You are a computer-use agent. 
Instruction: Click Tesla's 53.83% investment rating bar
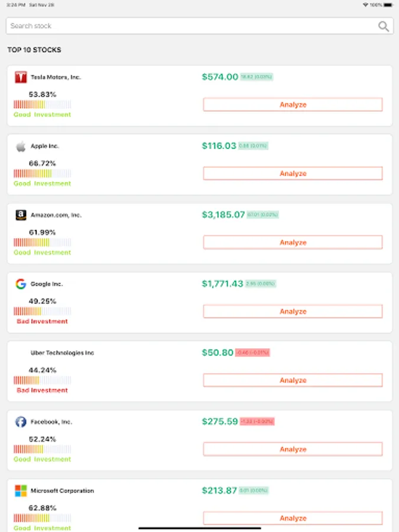click(x=42, y=105)
